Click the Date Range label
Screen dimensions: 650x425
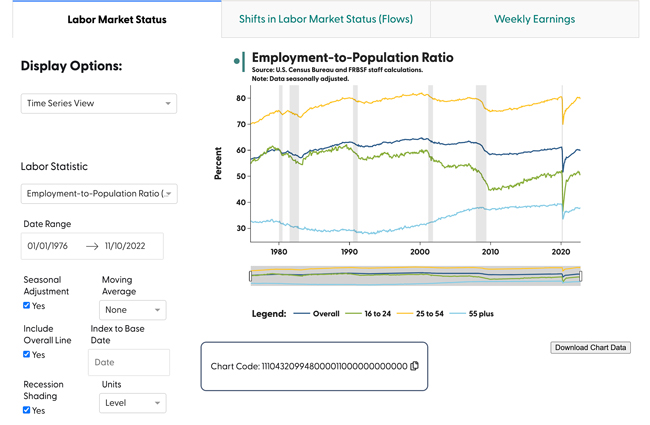47,224
